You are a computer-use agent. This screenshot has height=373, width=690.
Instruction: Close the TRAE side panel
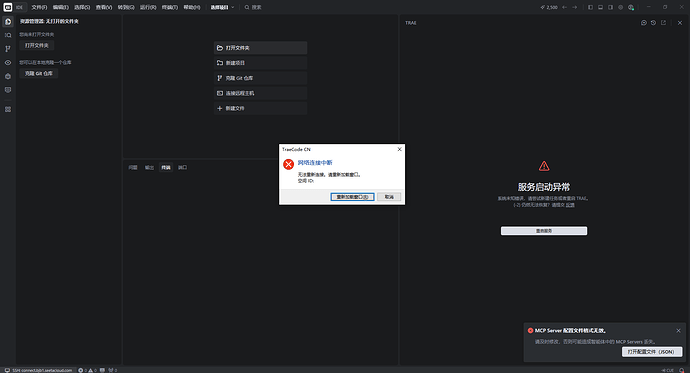tap(680, 23)
